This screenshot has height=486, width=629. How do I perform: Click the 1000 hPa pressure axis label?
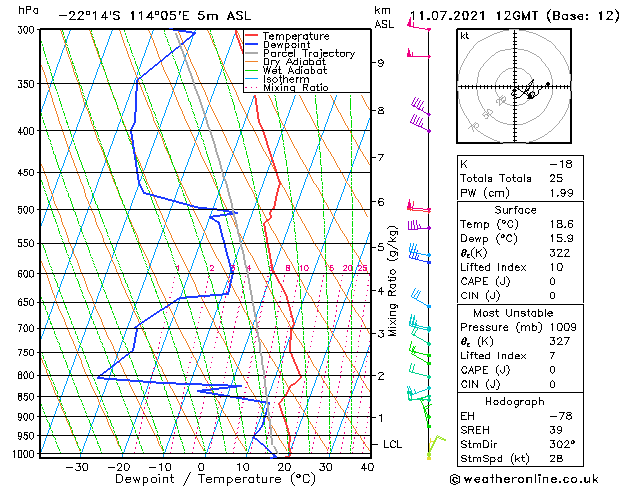(x=24, y=454)
